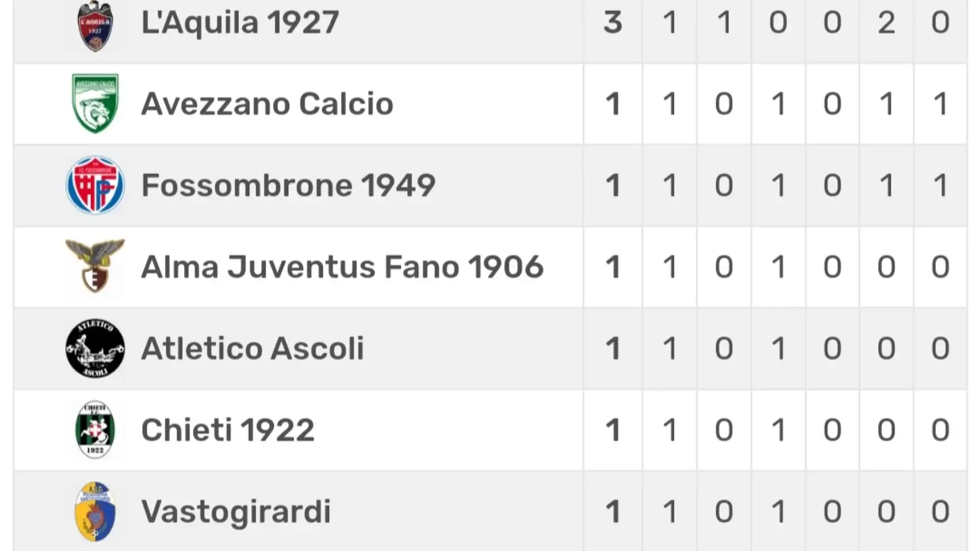Image resolution: width=980 pixels, height=551 pixels.
Task: Open the Vastogirardi yellow-blue crest
Action: [x=95, y=511]
